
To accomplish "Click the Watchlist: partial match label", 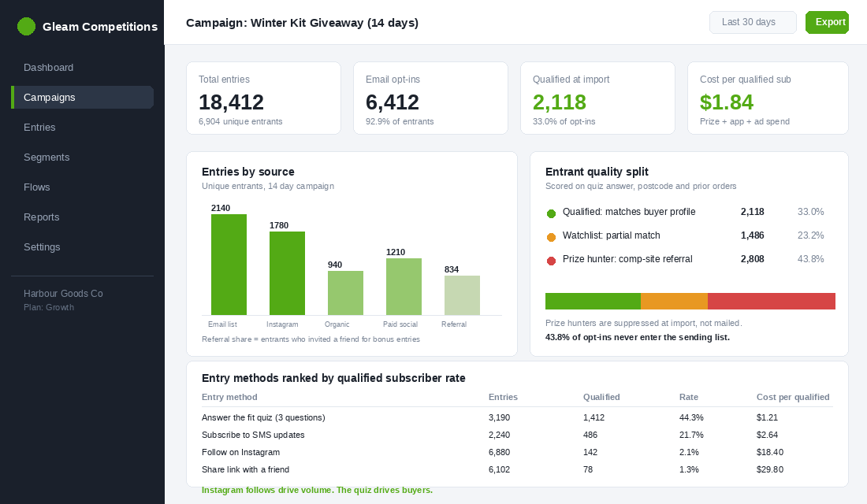I will pos(611,235).
